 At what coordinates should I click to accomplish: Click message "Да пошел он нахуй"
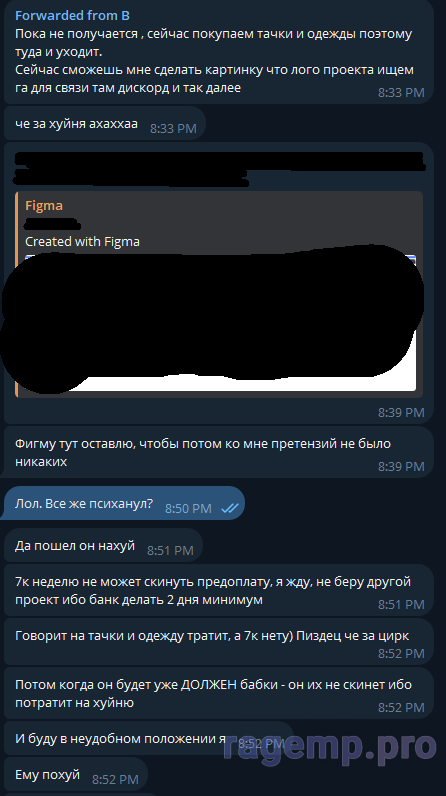pyautogui.click(x=104, y=546)
